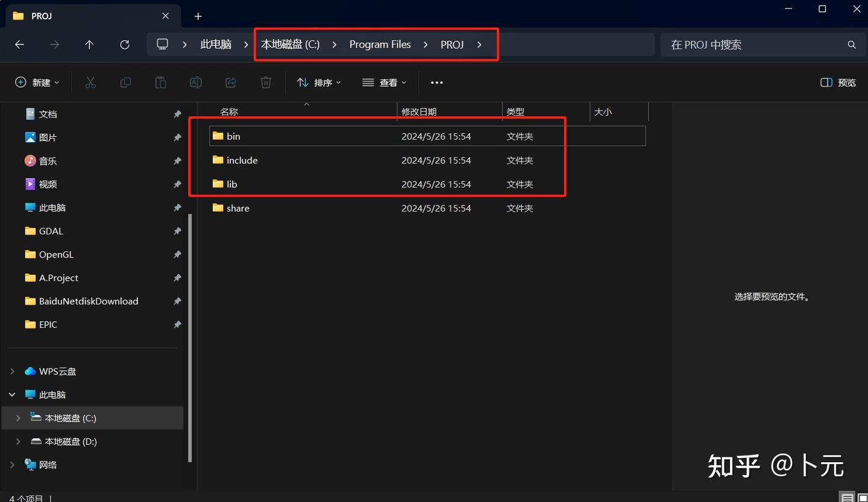Go back to the previous folder
The image size is (868, 502).
[x=19, y=45]
